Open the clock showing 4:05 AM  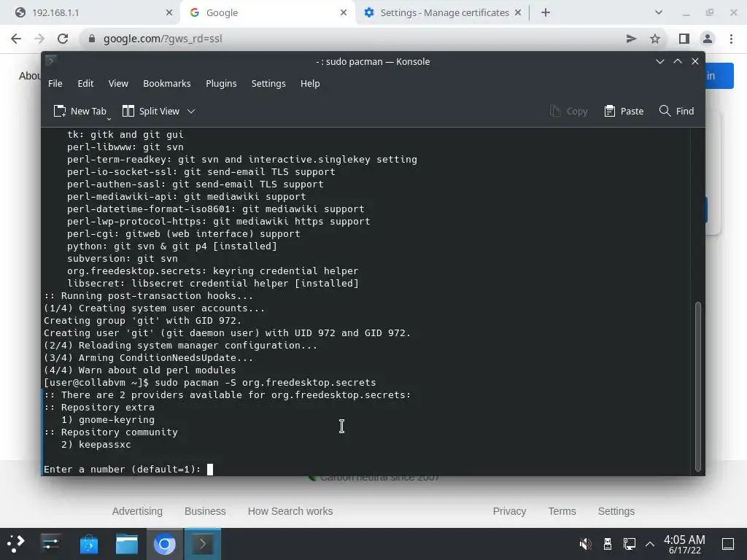coord(684,544)
